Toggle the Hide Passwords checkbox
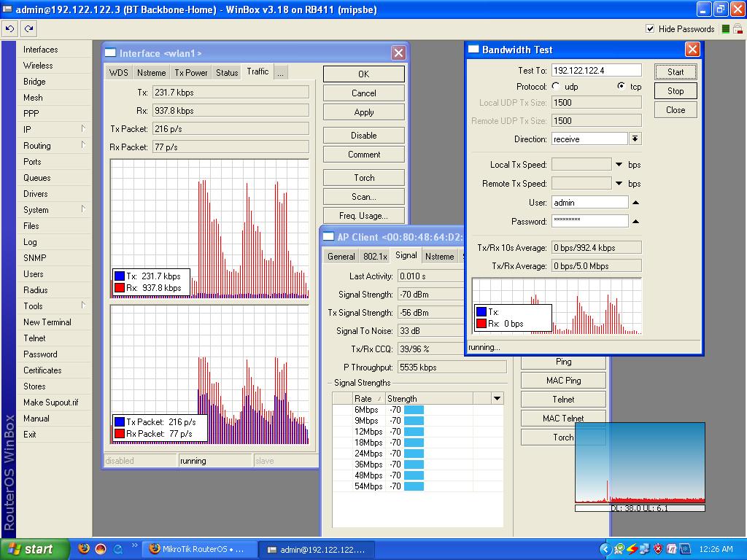This screenshot has width=747, height=560. point(650,29)
